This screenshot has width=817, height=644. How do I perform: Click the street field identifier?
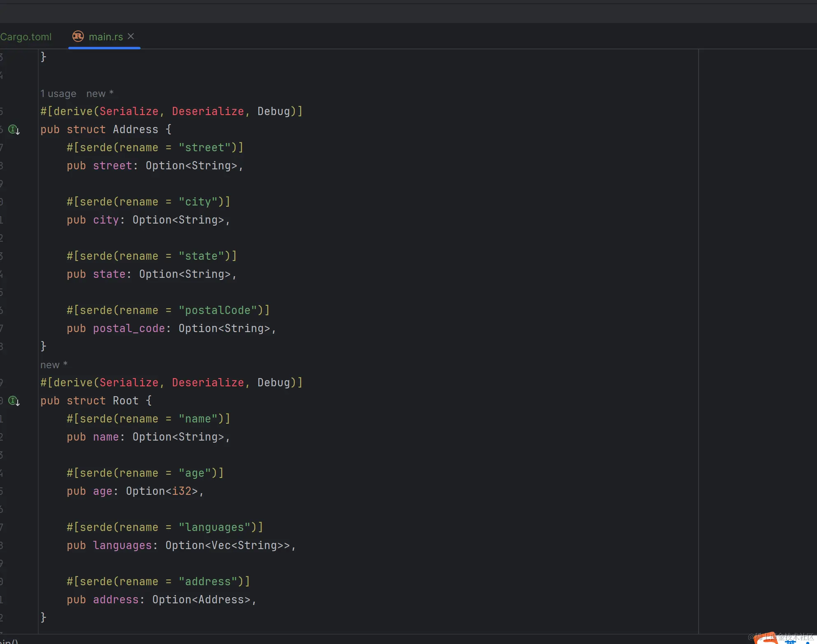[x=113, y=166]
